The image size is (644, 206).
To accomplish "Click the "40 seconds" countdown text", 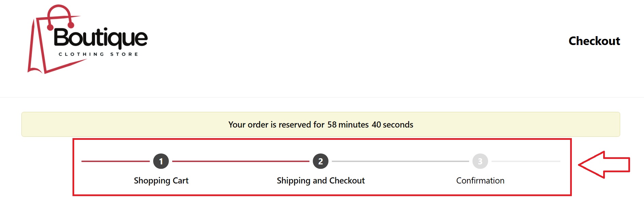I will [392, 124].
